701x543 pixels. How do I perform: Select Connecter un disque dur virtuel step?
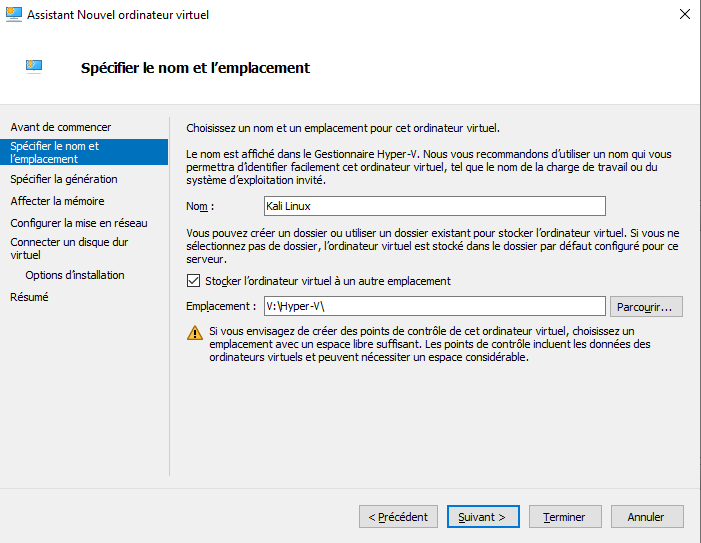pyautogui.click(x=69, y=248)
